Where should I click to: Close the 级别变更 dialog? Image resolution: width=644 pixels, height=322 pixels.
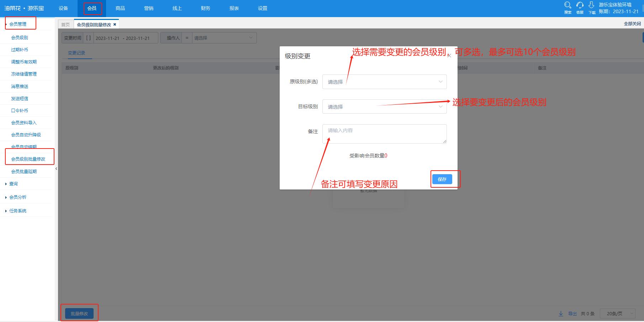pyautogui.click(x=449, y=56)
